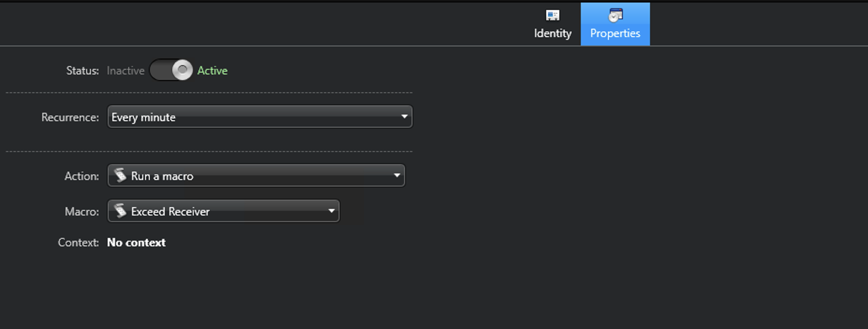Click the macro scroll icon in Action field
Screen dimensions: 868x329
tap(121, 175)
